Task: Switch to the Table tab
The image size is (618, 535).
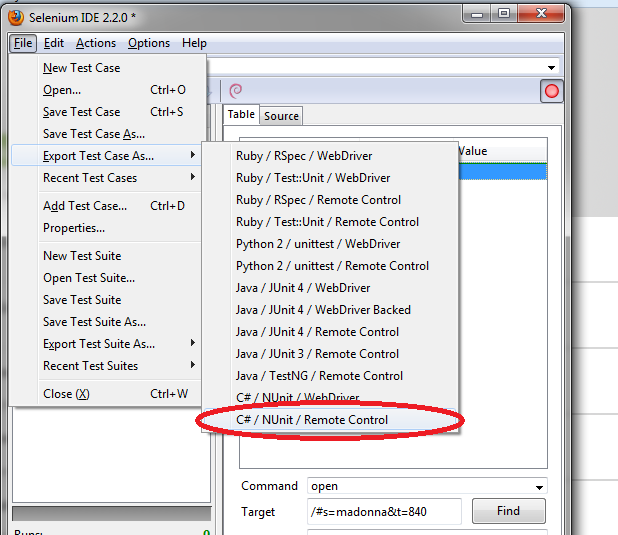Action: pos(241,114)
